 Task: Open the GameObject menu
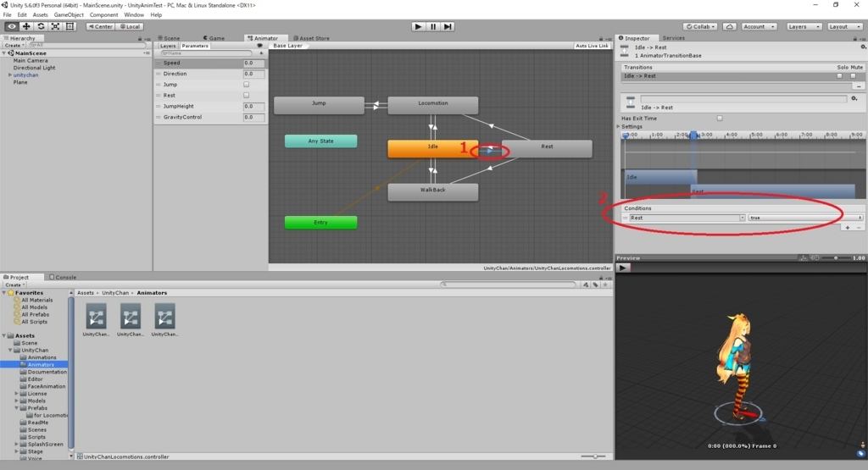[x=69, y=15]
